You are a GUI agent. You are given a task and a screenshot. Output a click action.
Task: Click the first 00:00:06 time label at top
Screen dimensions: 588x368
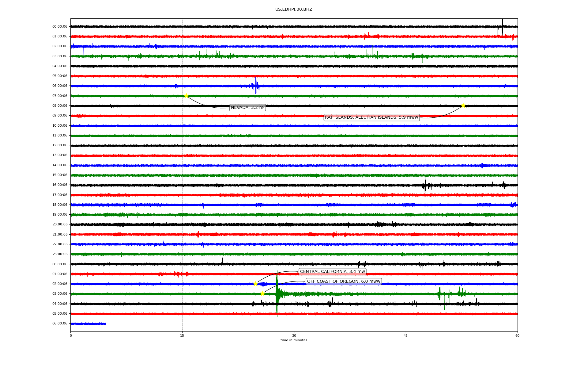60,27
